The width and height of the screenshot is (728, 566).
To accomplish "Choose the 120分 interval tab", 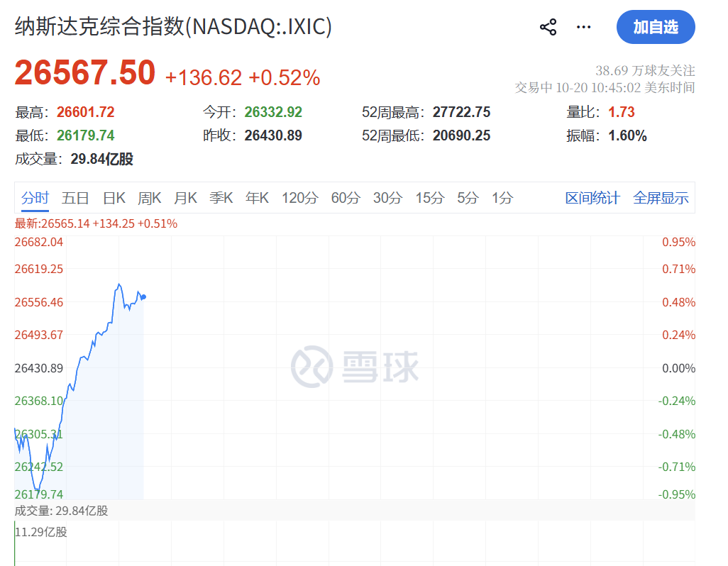I will tap(300, 198).
